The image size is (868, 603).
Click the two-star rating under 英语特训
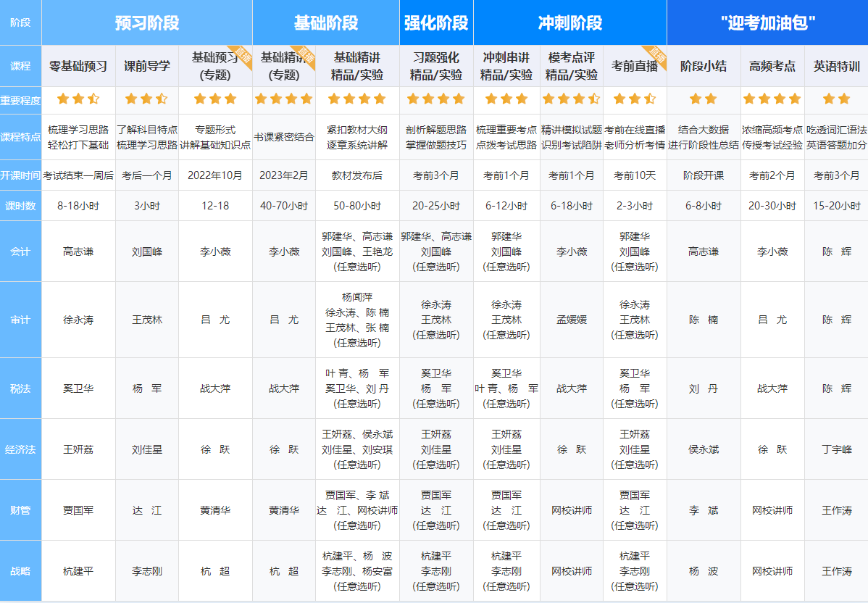836,99
